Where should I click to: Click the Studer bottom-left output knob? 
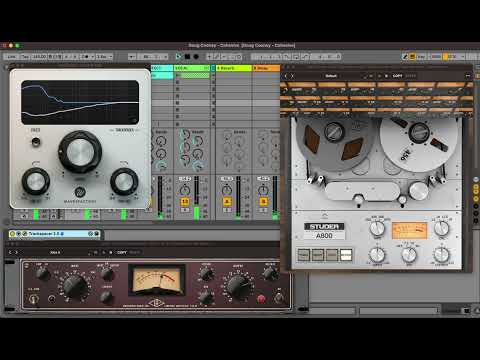377,255
